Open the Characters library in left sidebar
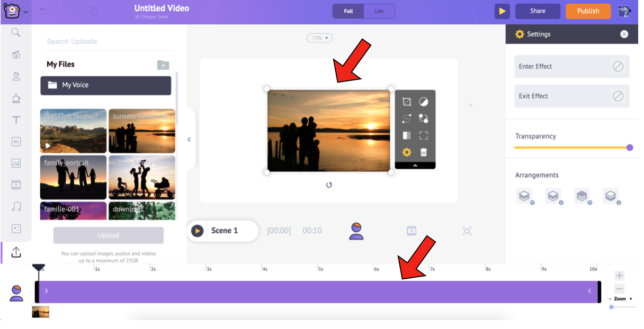 [16, 77]
